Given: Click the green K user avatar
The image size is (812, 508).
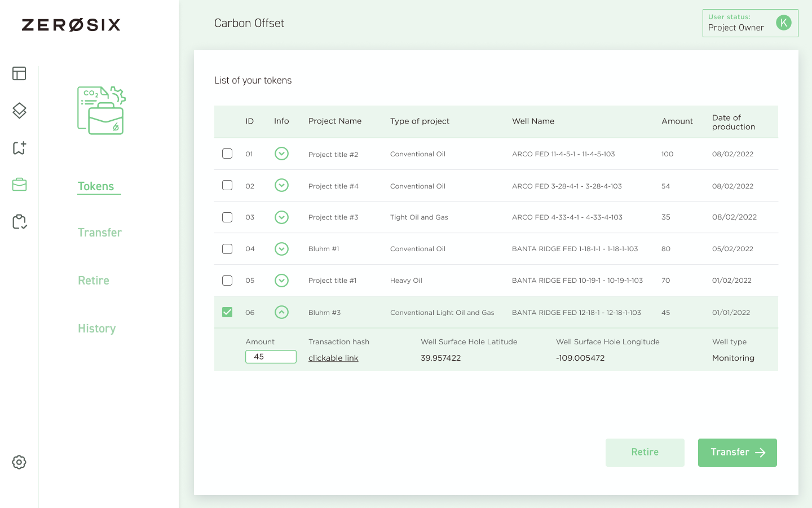Looking at the screenshot, I should (x=783, y=23).
